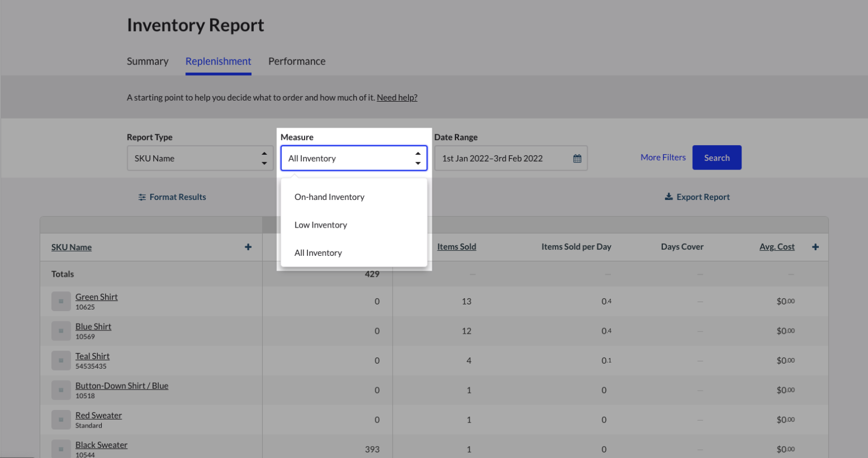This screenshot has height=458, width=868.
Task: Add a column using the plus icon beside Avg. Cost
Action: point(815,247)
